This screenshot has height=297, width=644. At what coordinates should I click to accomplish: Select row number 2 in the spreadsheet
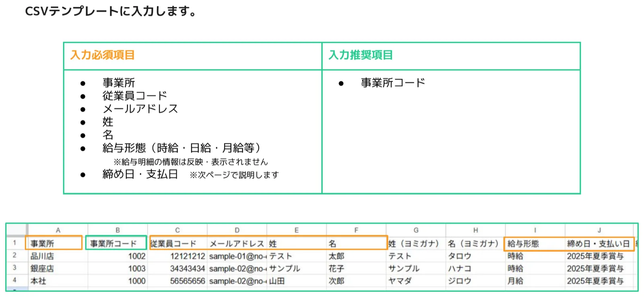(15, 255)
